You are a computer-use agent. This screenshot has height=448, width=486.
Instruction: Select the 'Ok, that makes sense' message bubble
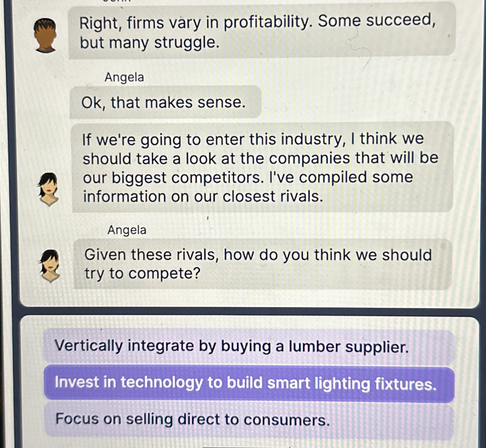tap(164, 102)
